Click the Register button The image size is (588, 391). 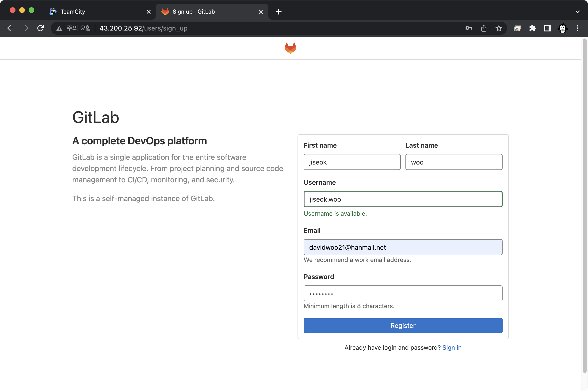403,326
